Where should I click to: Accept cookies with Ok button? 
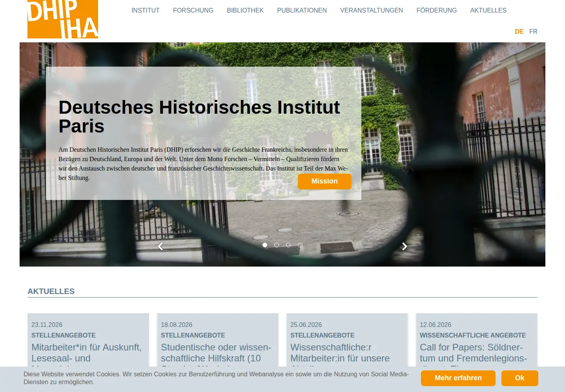pyautogui.click(x=519, y=378)
